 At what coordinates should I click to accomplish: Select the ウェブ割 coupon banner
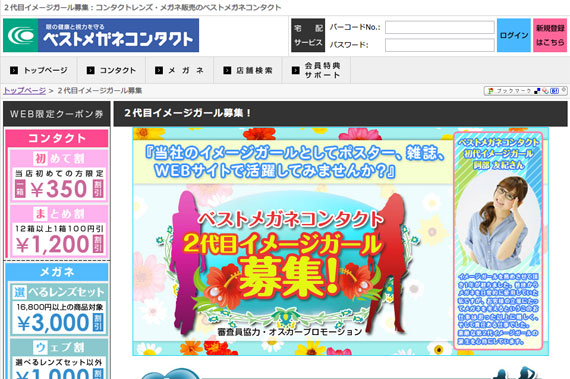click(x=58, y=359)
